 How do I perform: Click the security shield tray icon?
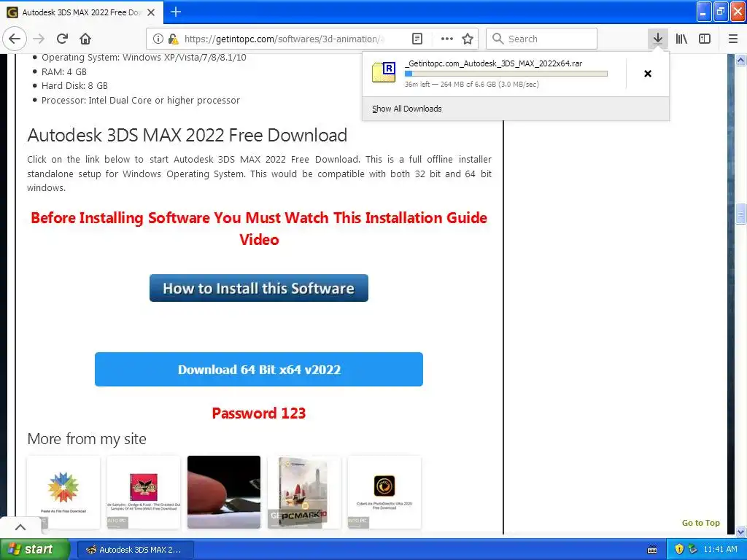[679, 550]
